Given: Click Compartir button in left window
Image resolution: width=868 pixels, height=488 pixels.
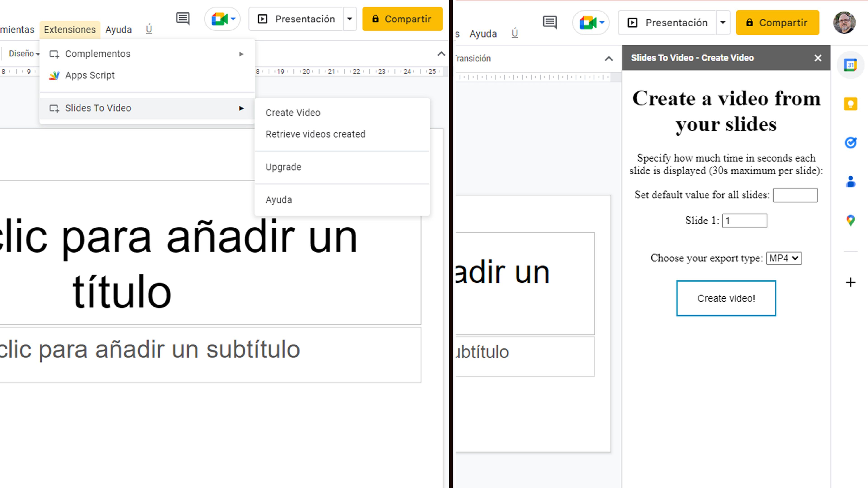Looking at the screenshot, I should point(402,19).
